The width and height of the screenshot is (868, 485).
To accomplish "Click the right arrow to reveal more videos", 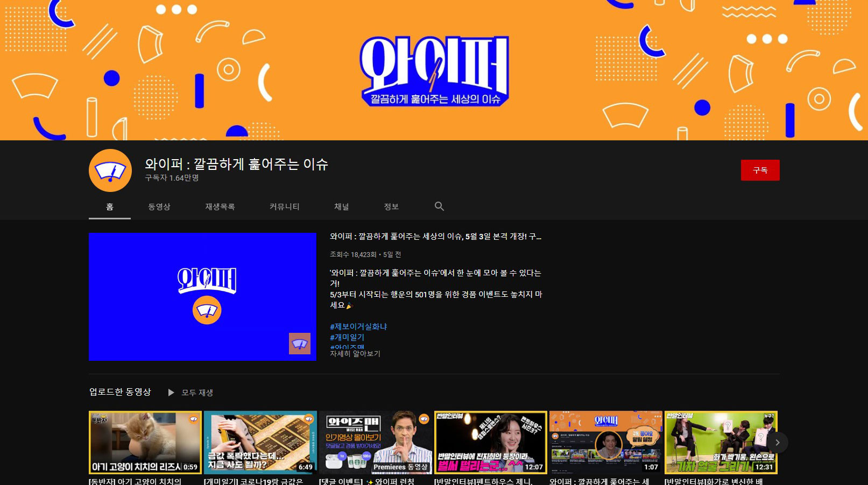I will 777,442.
